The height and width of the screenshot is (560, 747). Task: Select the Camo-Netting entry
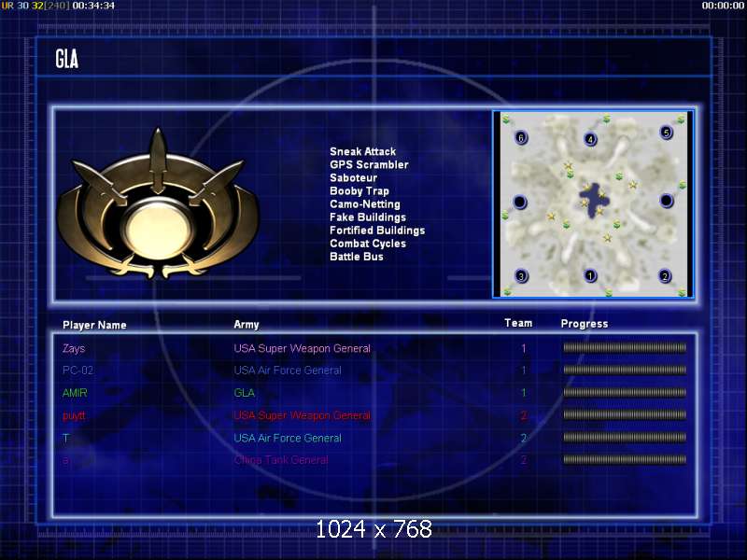coord(365,204)
